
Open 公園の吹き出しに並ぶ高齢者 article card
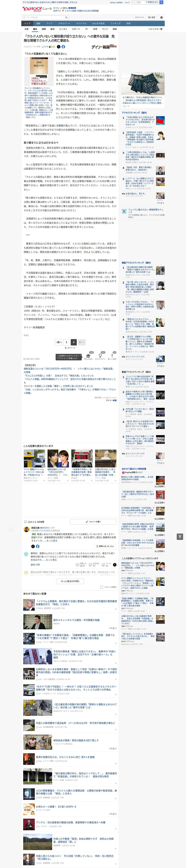105,466
